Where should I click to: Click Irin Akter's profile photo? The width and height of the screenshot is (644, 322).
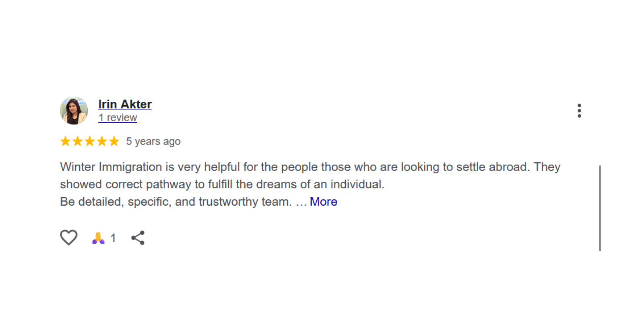coord(74,111)
